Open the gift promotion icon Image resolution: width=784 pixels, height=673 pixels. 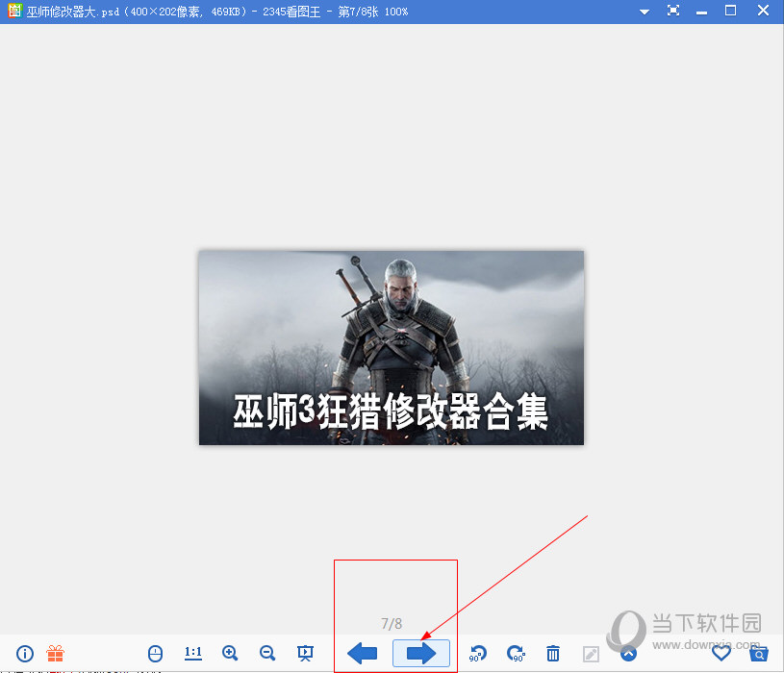[x=55, y=654]
